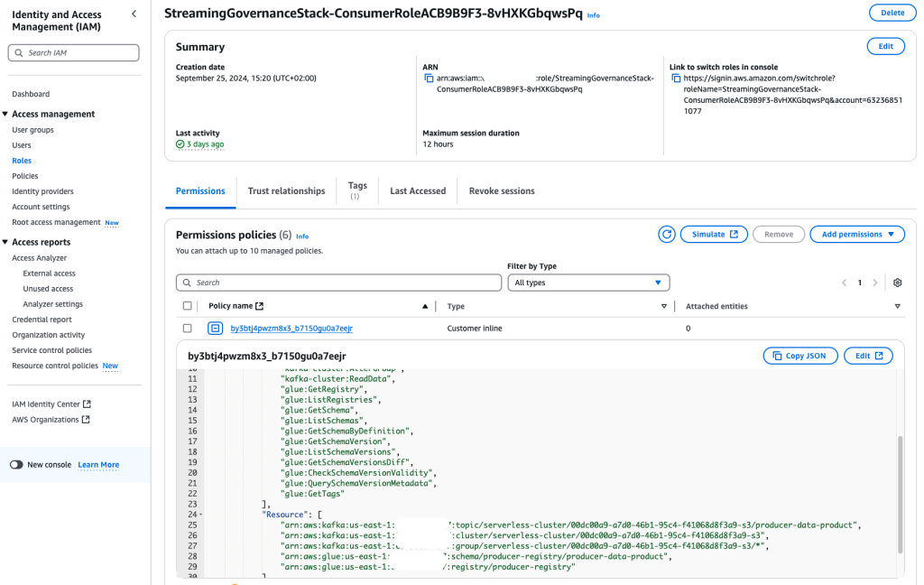This screenshot has height=585, width=924.
Task: Sort ascending by Policy name arrow
Action: [x=425, y=306]
